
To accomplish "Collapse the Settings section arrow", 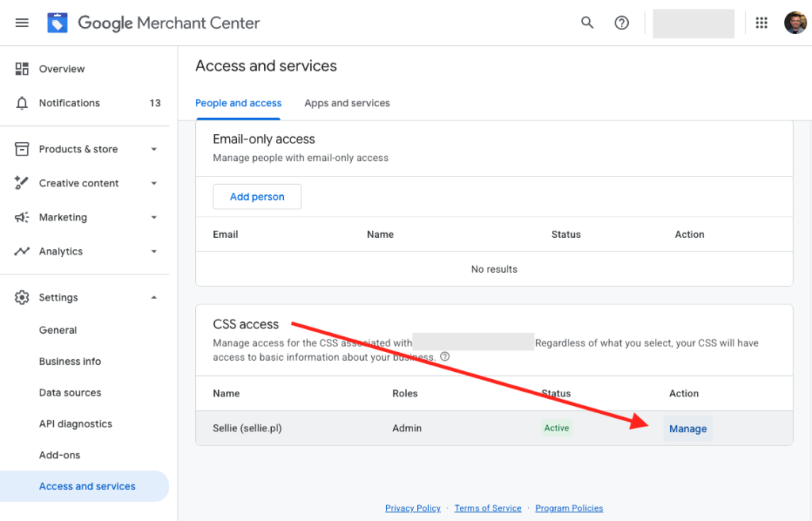I will [x=154, y=297].
